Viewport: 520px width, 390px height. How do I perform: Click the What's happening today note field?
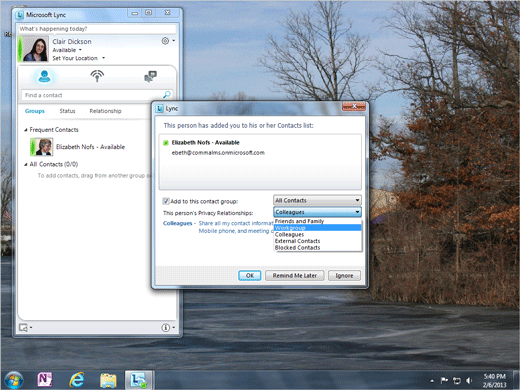(97, 29)
